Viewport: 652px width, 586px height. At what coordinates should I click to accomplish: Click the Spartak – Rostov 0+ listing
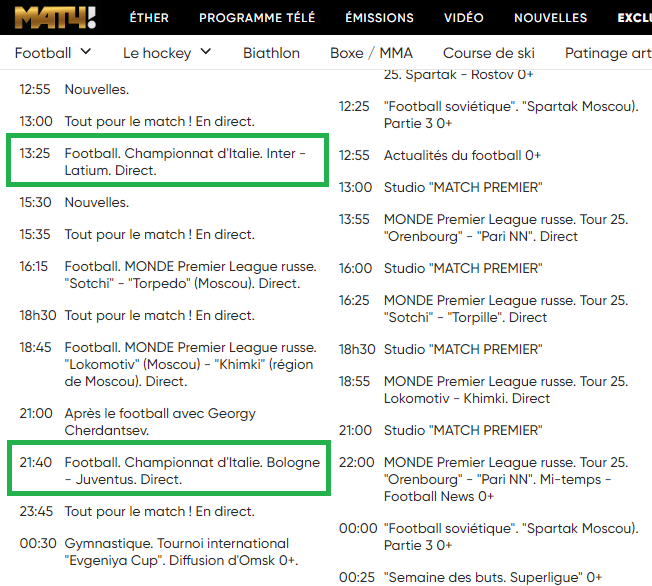click(458, 74)
